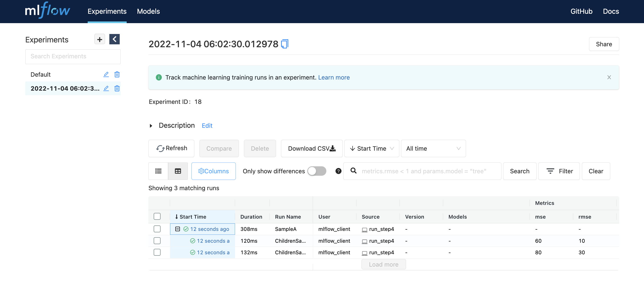Open the GitHub menu item
The height and width of the screenshot is (282, 644).
pyautogui.click(x=581, y=11)
